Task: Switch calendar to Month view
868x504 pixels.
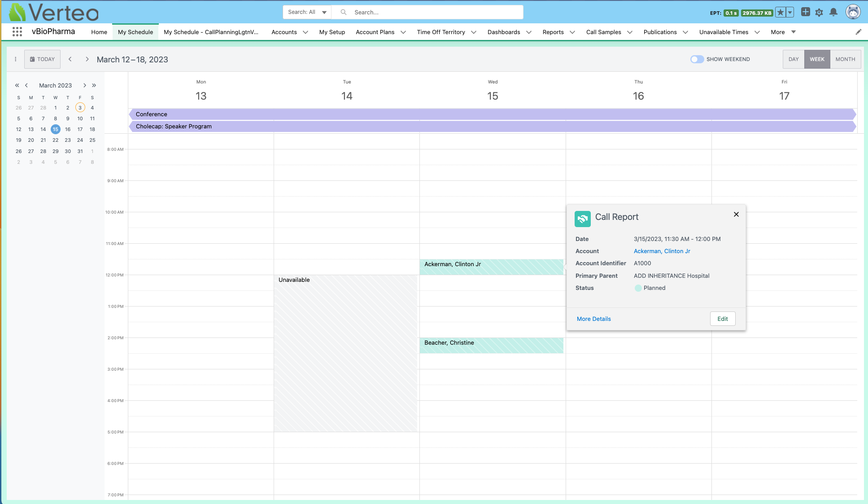Action: 845,59
